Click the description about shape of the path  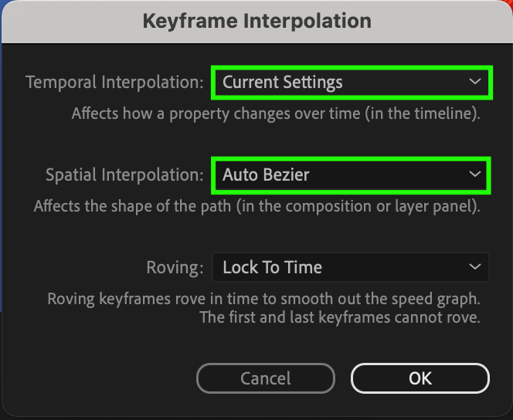point(256,207)
